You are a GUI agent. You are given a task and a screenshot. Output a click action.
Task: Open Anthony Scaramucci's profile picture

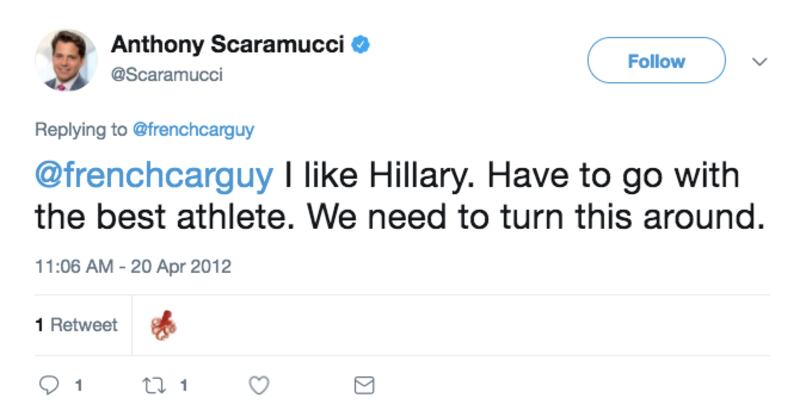coord(66,59)
